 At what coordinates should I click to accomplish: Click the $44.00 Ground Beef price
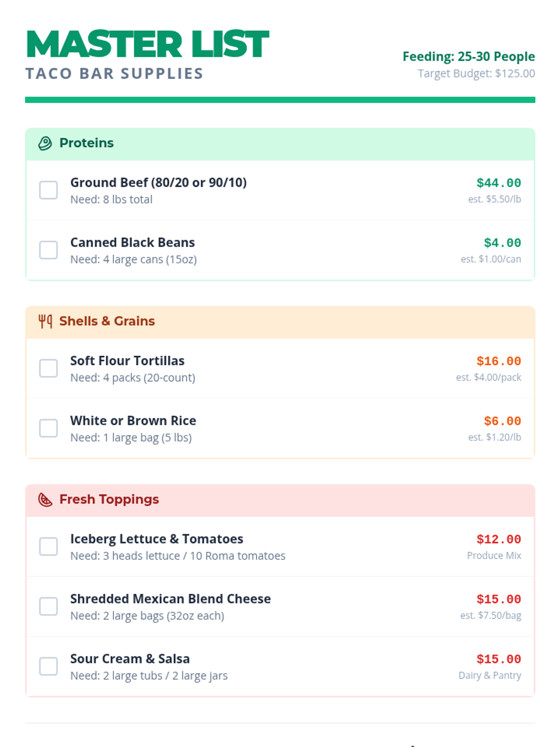(x=498, y=183)
